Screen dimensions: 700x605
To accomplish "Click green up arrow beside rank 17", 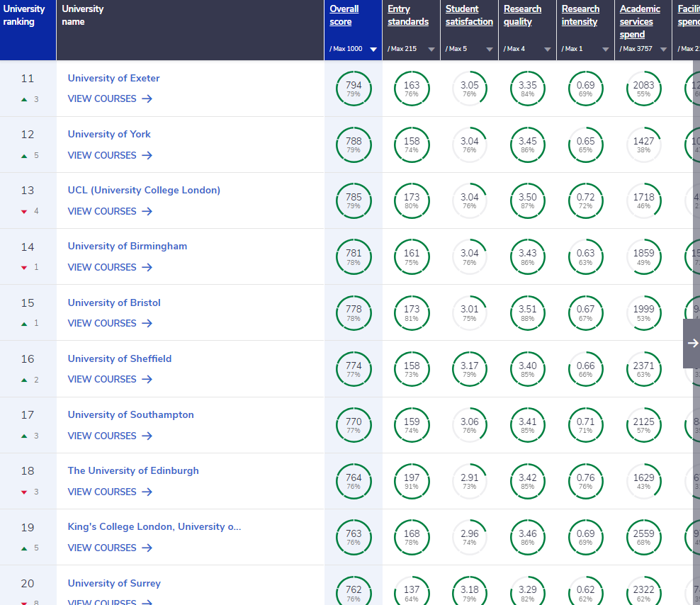I will point(24,436).
